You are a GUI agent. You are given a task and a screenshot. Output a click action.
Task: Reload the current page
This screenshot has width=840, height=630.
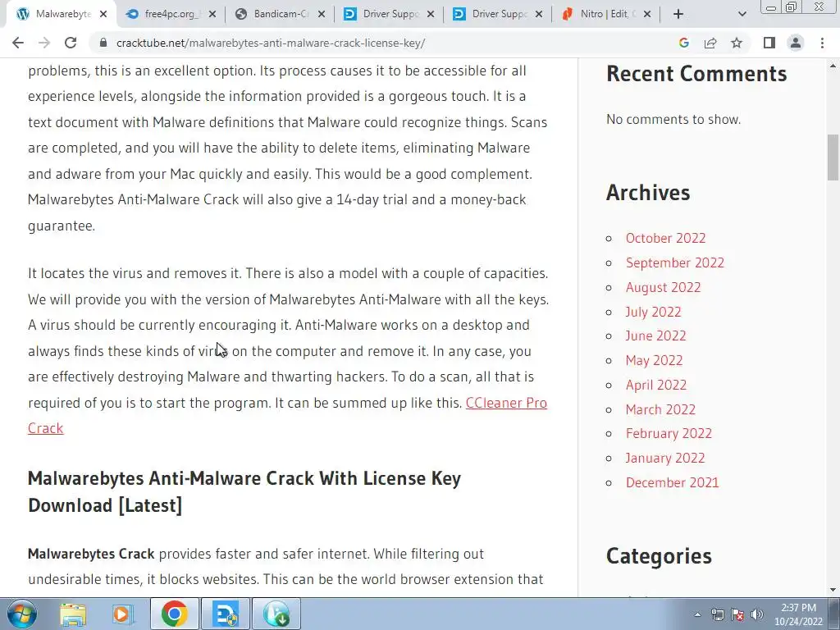(71, 43)
